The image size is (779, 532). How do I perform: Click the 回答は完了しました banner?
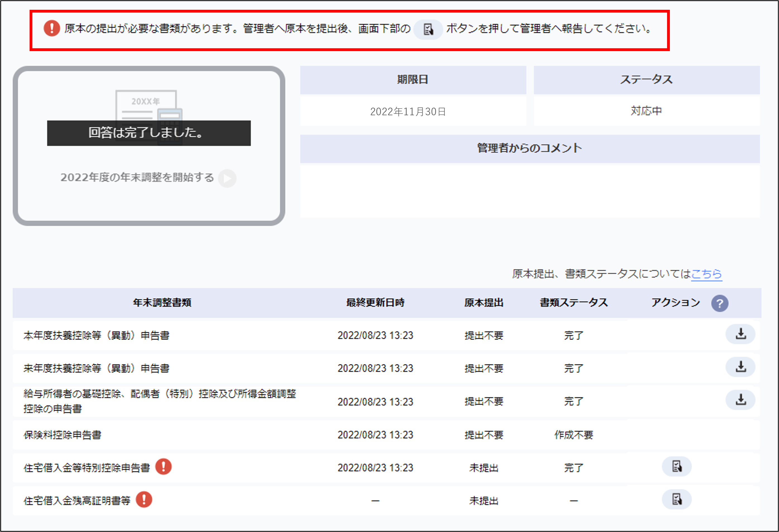pos(148,133)
